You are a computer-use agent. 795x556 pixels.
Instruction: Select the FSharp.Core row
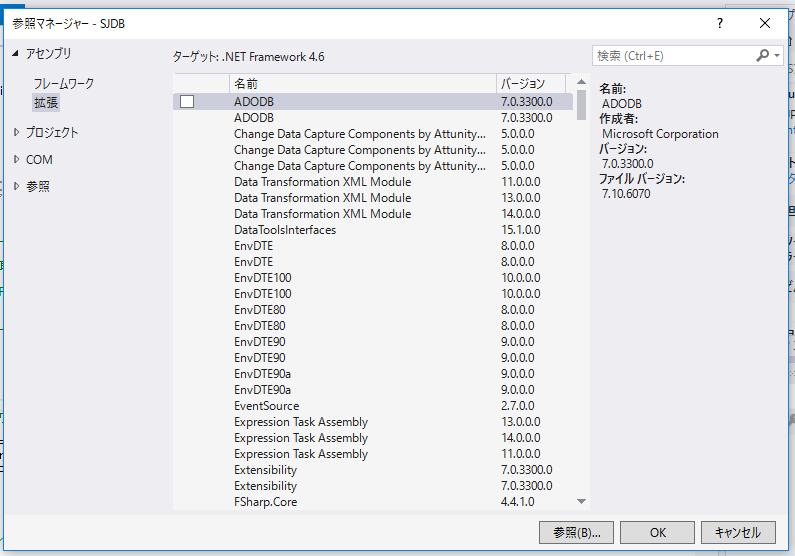tap(373, 502)
